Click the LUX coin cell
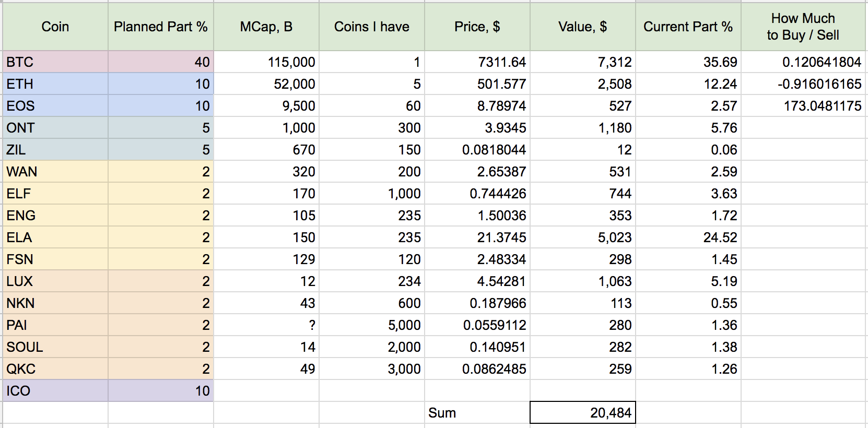Screen dimensions: 868x428 [x=55, y=281]
